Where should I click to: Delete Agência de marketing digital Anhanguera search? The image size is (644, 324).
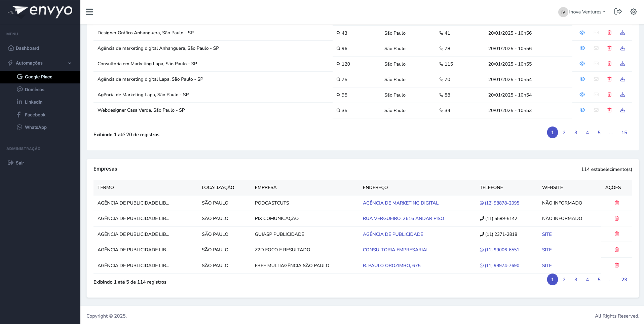[x=609, y=48]
